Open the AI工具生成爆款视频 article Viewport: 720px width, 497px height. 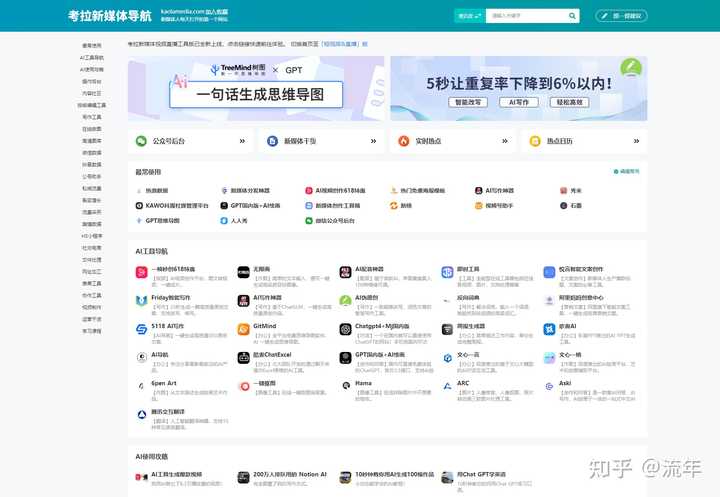pyautogui.click(x=179, y=478)
